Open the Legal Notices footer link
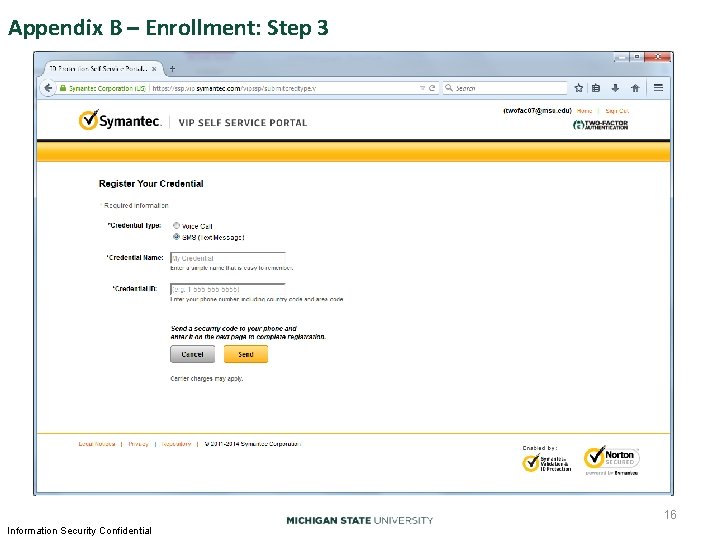Screen dimensions: 720x540 97,444
